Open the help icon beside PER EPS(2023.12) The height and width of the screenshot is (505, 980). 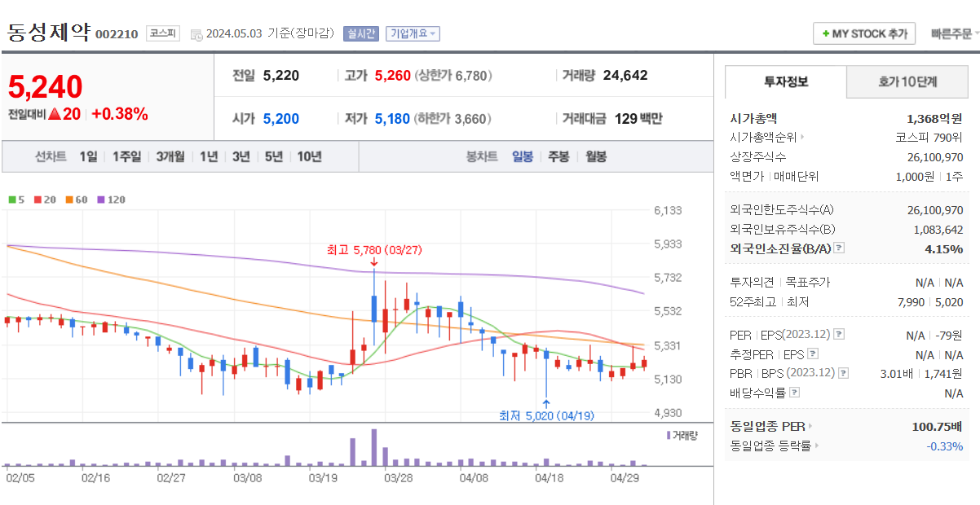[839, 335]
